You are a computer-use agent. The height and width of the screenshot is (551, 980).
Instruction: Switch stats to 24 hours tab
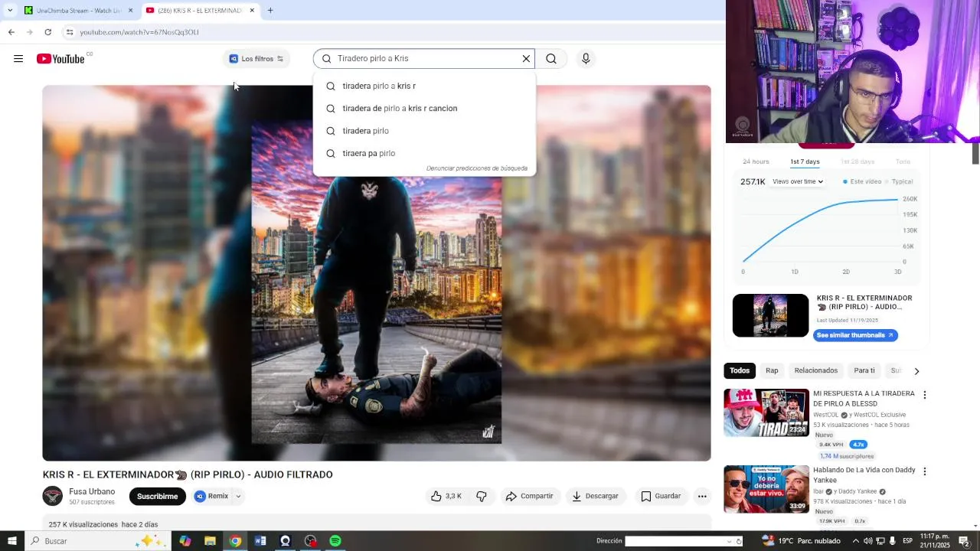pos(756,161)
